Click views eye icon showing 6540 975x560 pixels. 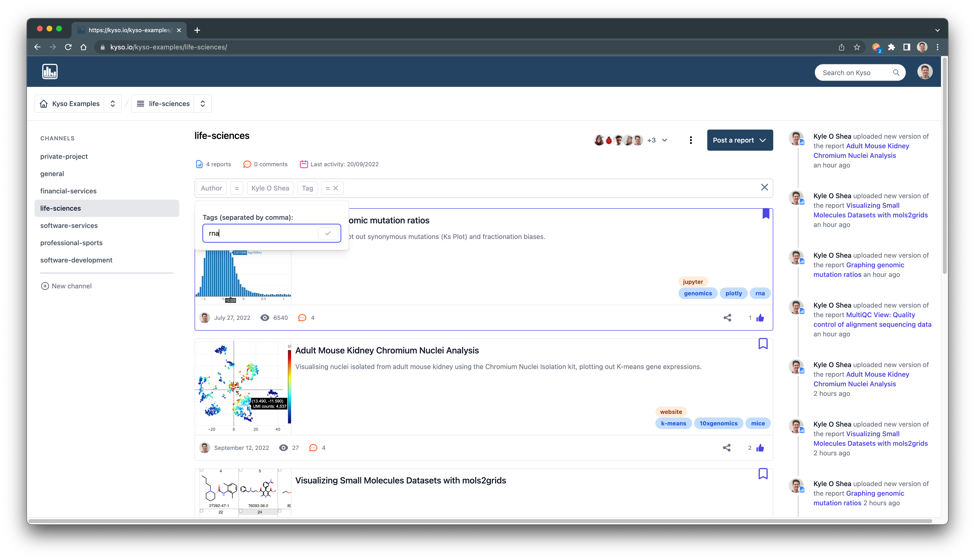pos(265,318)
